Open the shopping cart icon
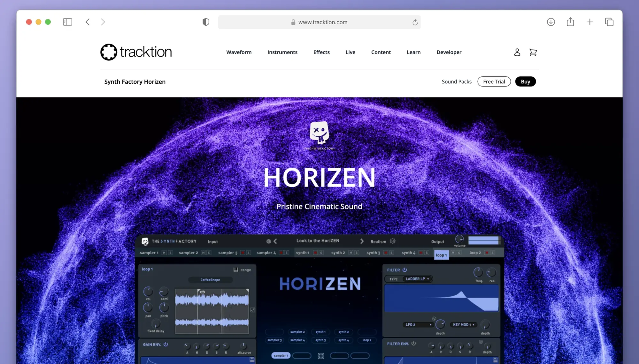Image resolution: width=639 pixels, height=364 pixels. [x=533, y=52]
